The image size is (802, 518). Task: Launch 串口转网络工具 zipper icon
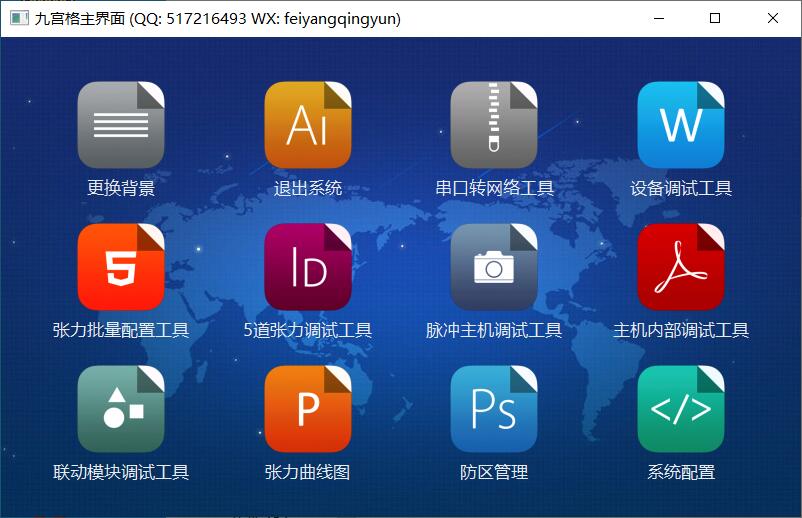coord(494,125)
